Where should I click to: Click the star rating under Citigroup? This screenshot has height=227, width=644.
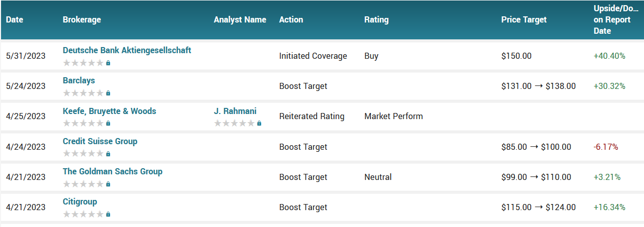(83, 214)
